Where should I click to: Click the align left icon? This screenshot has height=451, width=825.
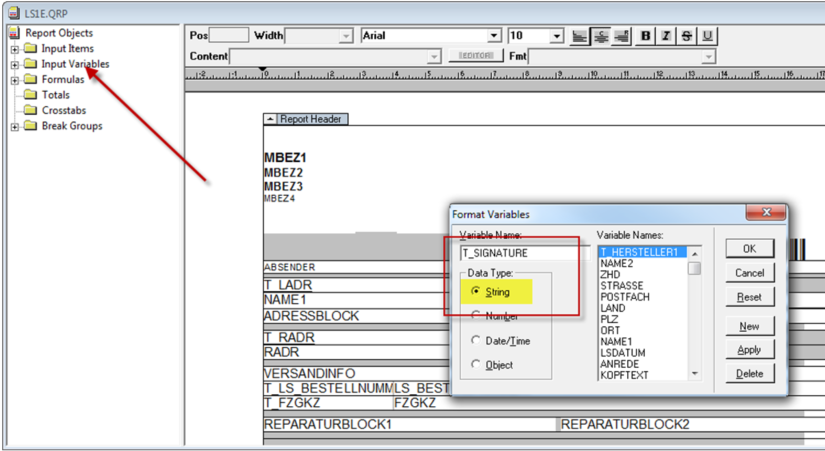pyautogui.click(x=581, y=36)
